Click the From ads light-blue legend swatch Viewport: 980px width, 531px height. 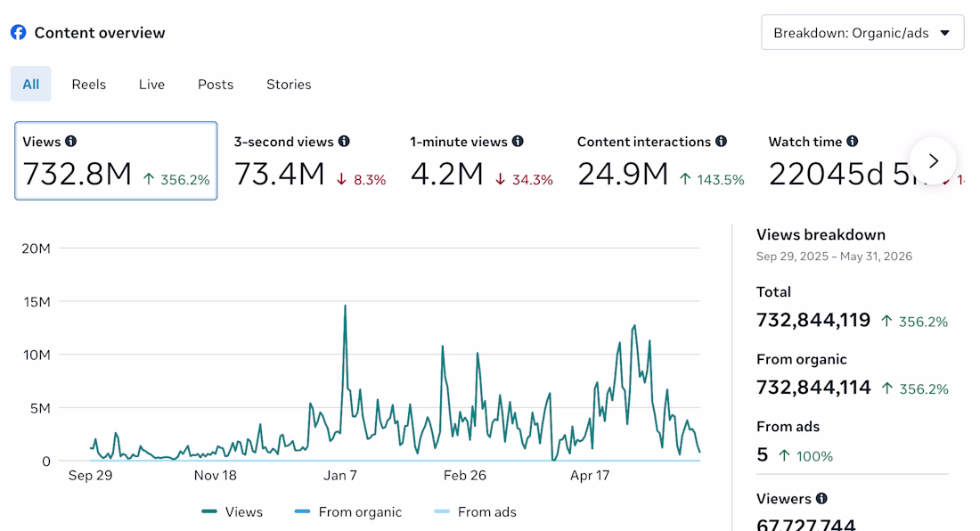tap(442, 511)
